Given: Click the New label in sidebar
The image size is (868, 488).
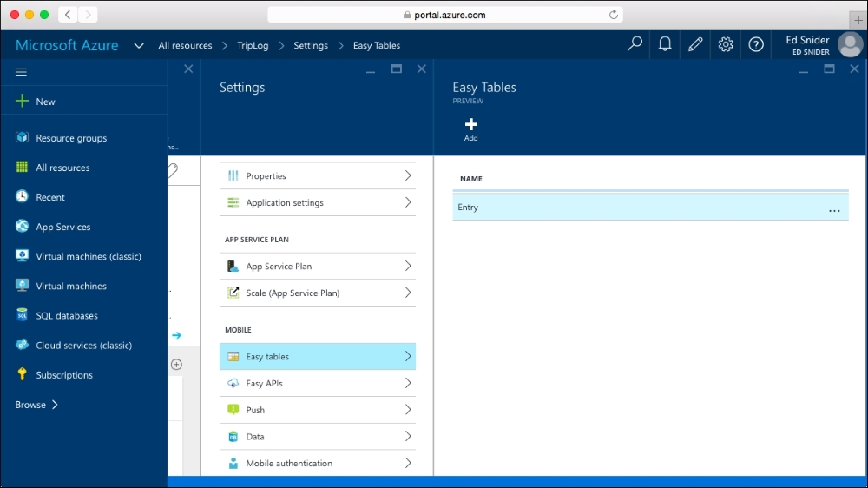Looking at the screenshot, I should pyautogui.click(x=45, y=102).
